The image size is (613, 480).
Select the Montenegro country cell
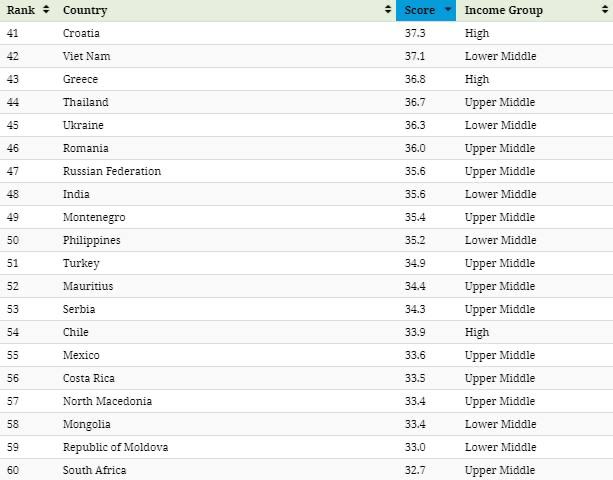[94, 217]
